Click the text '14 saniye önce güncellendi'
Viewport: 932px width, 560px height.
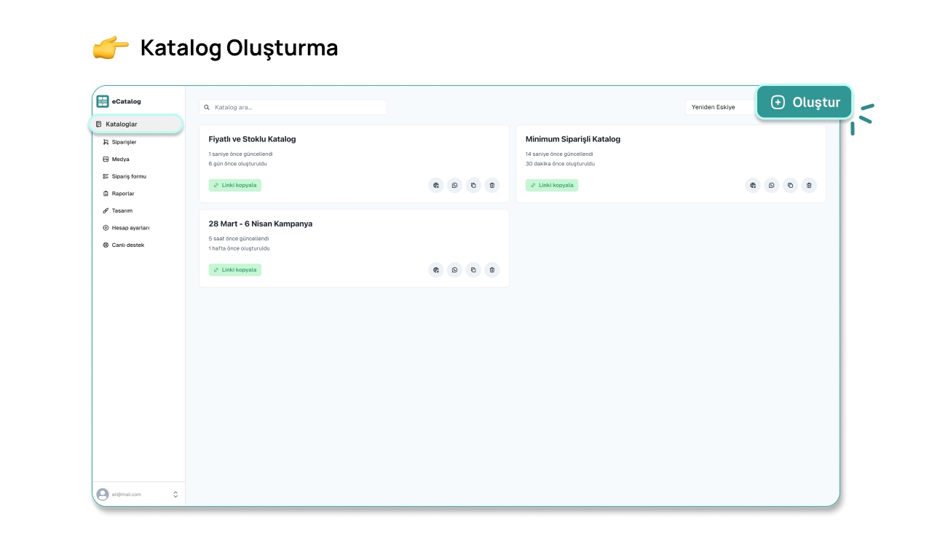coord(559,154)
